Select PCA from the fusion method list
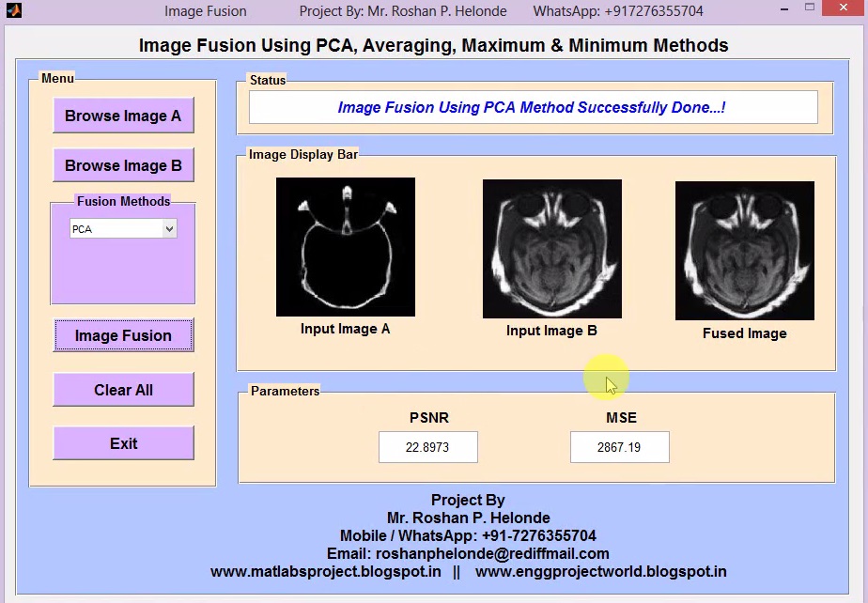 click(113, 228)
